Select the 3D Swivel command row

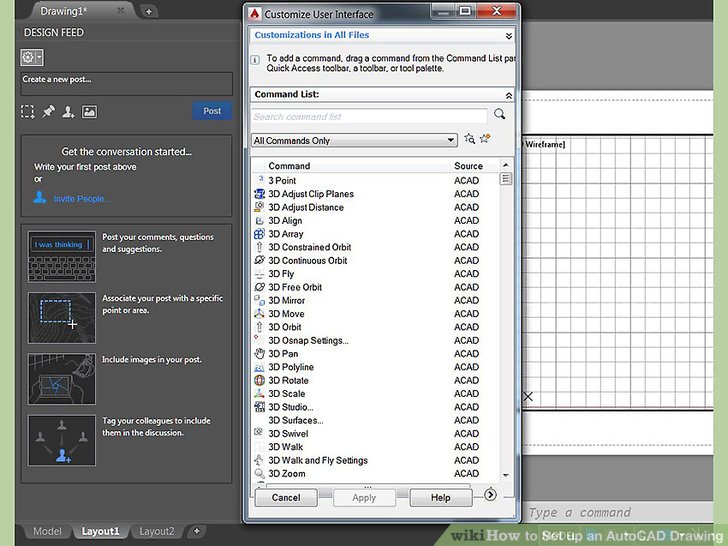coord(375,434)
